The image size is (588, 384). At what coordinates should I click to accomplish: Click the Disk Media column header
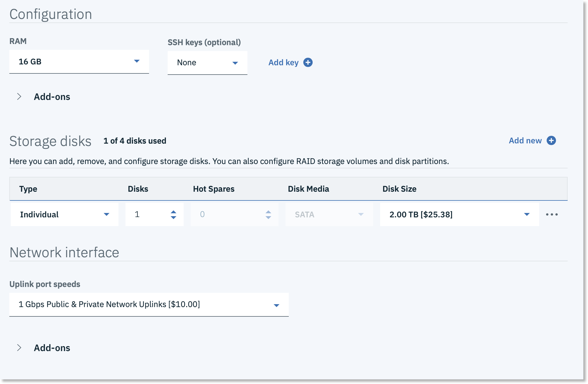(x=309, y=189)
